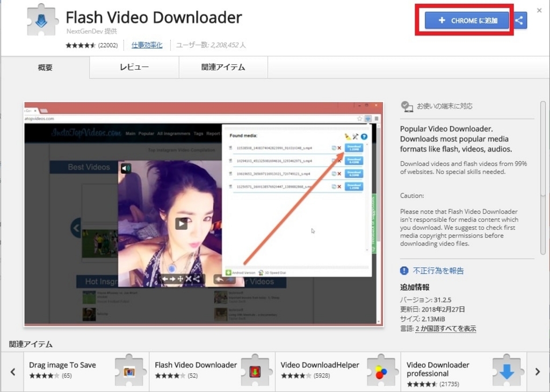Viewport: 550px width, 392px height.
Task: Open Video Downloader professional item
Action: pyautogui.click(x=464, y=372)
